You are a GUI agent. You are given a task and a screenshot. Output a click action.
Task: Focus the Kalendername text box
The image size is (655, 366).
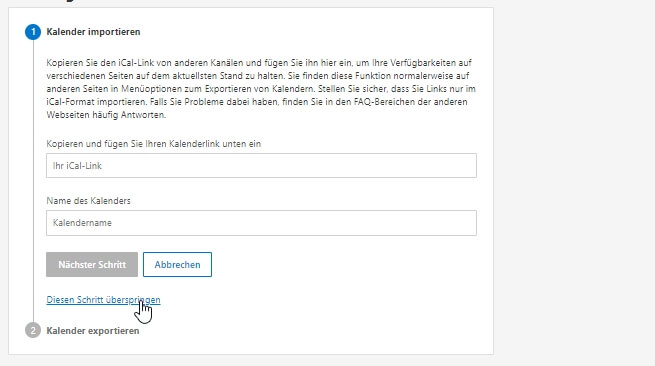coord(261,223)
